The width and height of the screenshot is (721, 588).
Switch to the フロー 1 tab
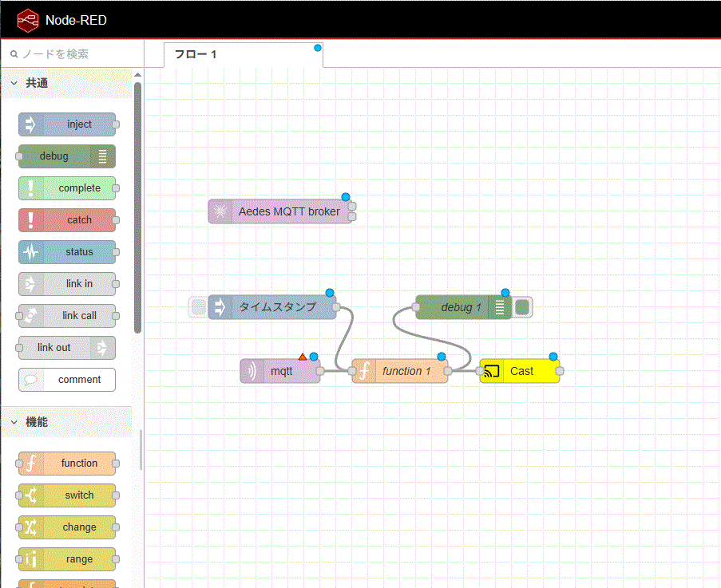pos(196,54)
